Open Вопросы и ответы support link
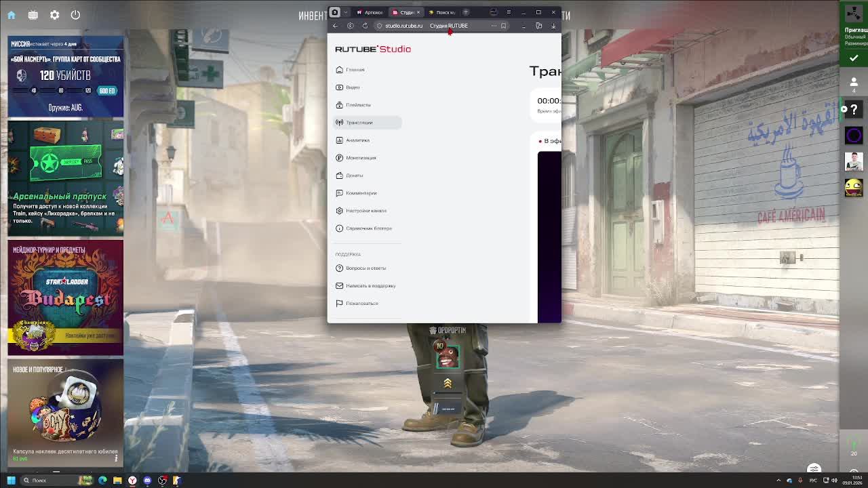Image resolution: width=868 pixels, height=488 pixels. (367, 268)
